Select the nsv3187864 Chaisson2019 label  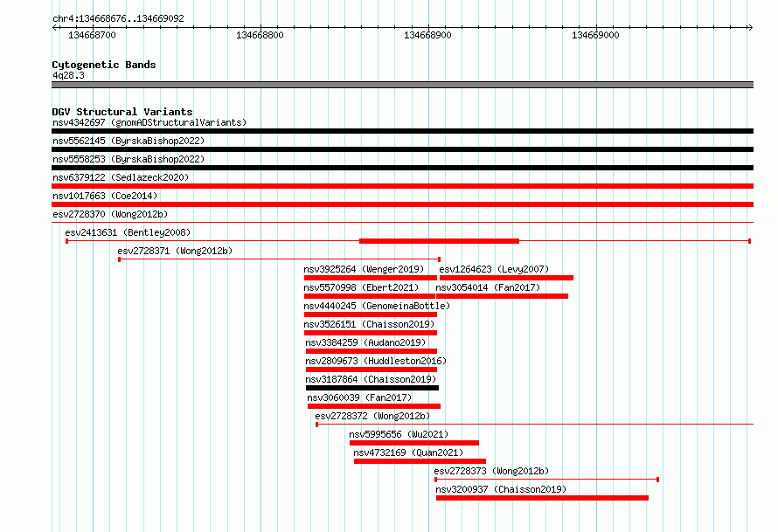click(371, 379)
